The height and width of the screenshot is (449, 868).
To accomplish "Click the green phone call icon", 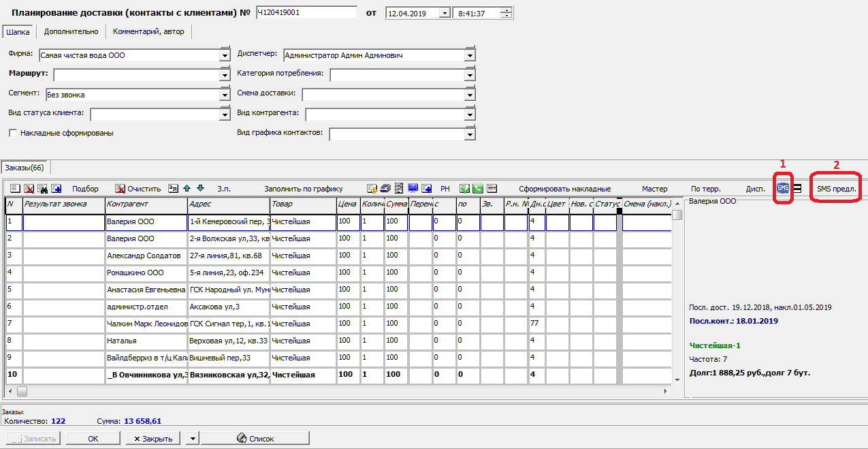I will pyautogui.click(x=478, y=189).
